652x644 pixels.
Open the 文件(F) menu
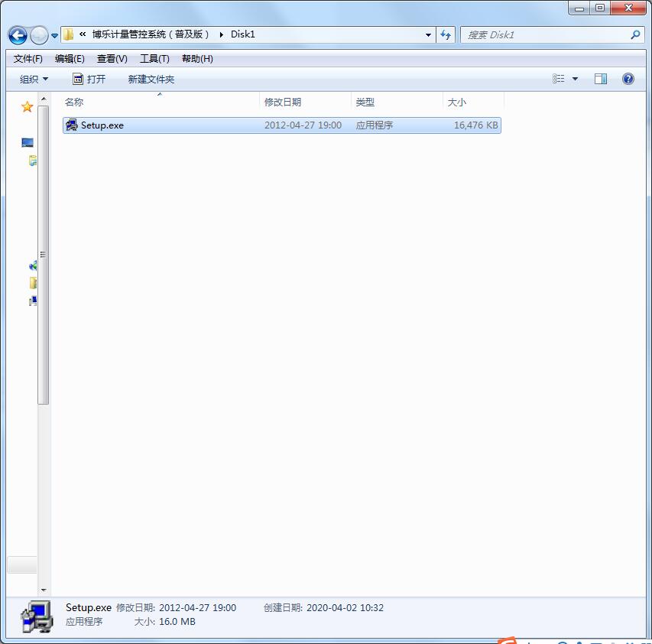click(x=28, y=59)
